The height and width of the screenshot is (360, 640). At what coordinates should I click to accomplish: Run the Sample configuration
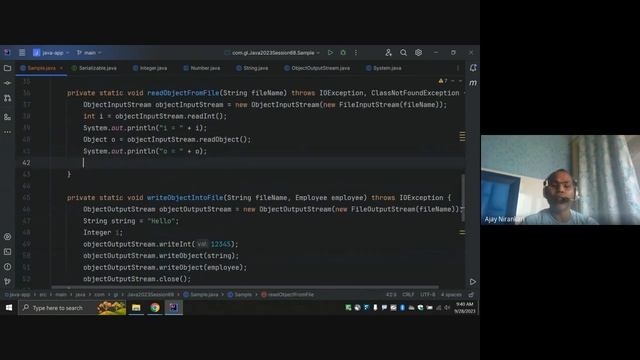330,53
